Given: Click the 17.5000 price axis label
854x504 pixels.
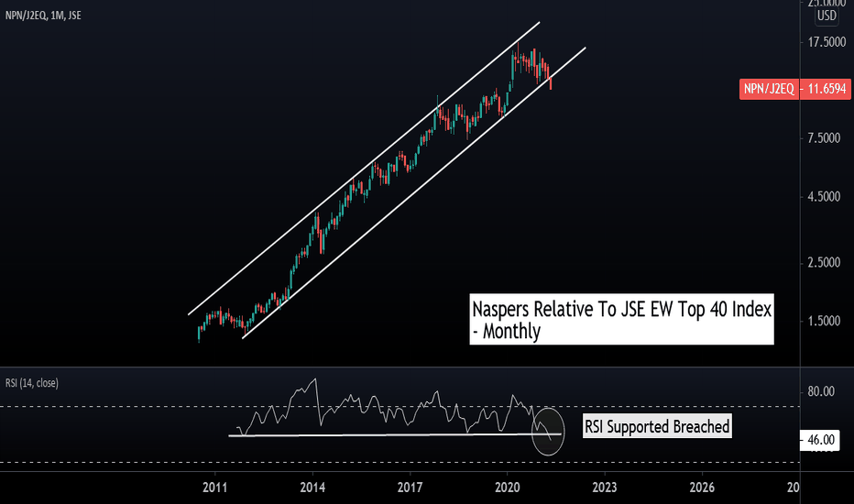Looking at the screenshot, I should point(827,42).
